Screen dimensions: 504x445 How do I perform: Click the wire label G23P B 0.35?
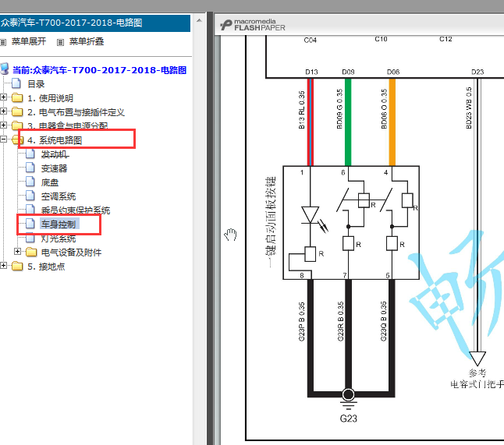301,322
